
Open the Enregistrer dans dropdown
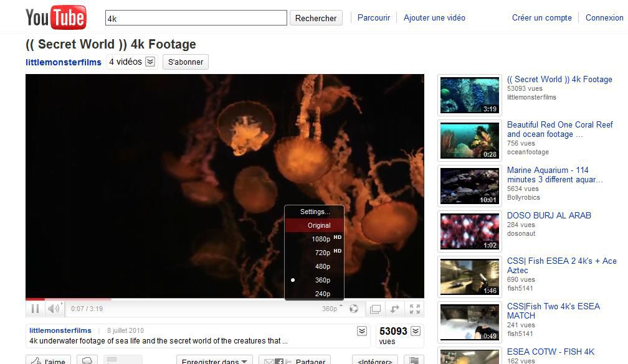[214, 360]
